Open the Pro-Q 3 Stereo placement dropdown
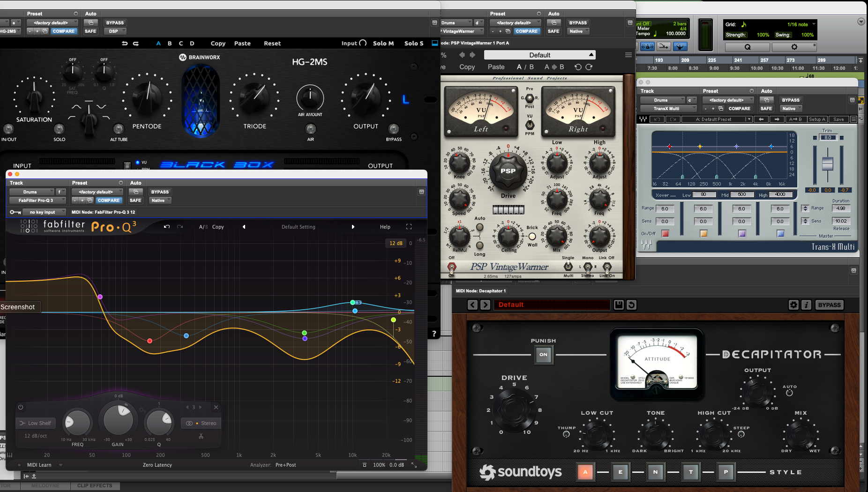Viewport: 868px width, 492px height. [201, 423]
